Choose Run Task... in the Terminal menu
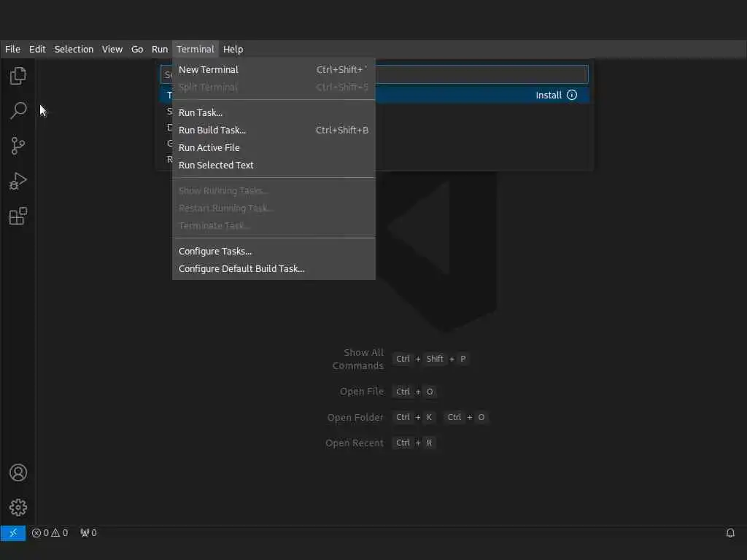Image resolution: width=747 pixels, height=560 pixels. click(x=274, y=113)
